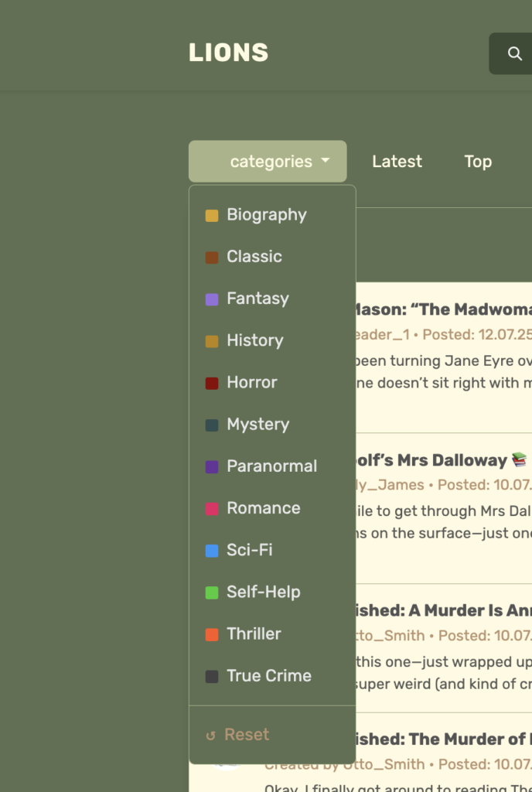Click the dark red Horror swatch
Screen dimensions: 532x792
pos(211,383)
